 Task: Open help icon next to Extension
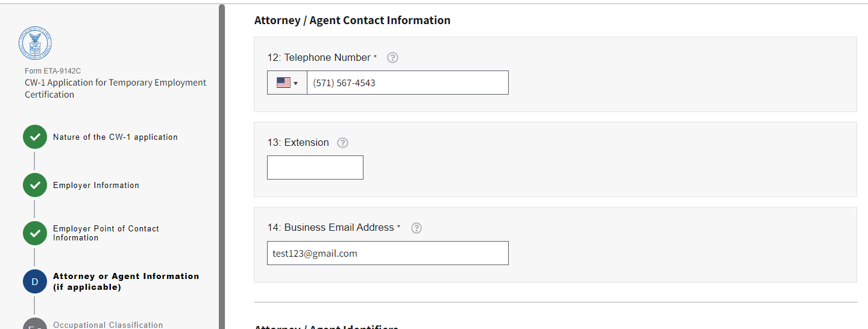342,143
